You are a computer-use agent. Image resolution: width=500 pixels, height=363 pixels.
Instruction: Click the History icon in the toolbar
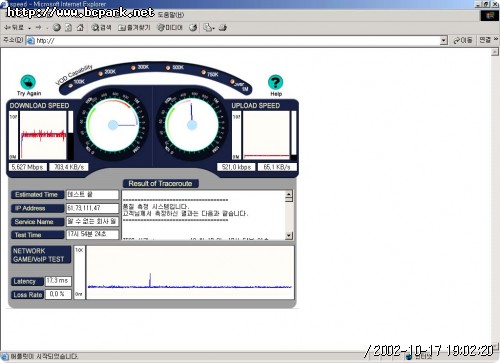[x=193, y=28]
